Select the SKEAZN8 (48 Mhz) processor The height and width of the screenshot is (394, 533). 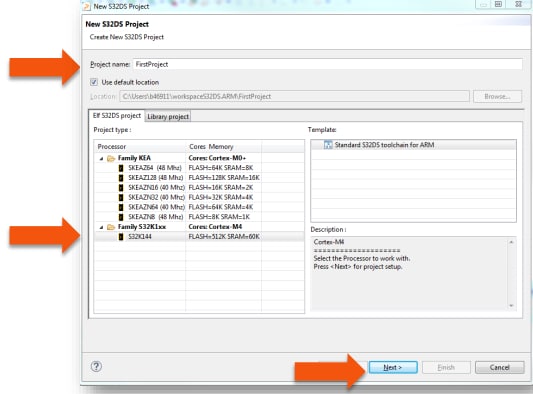click(156, 217)
